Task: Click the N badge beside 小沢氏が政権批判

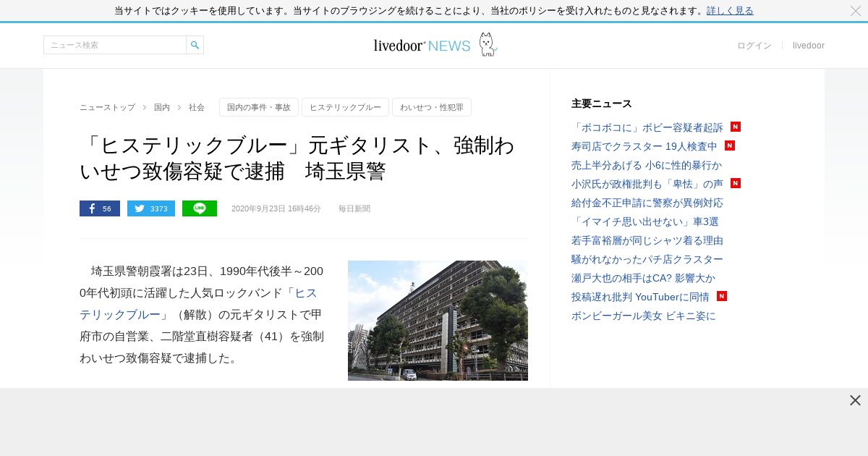Action: (x=736, y=183)
